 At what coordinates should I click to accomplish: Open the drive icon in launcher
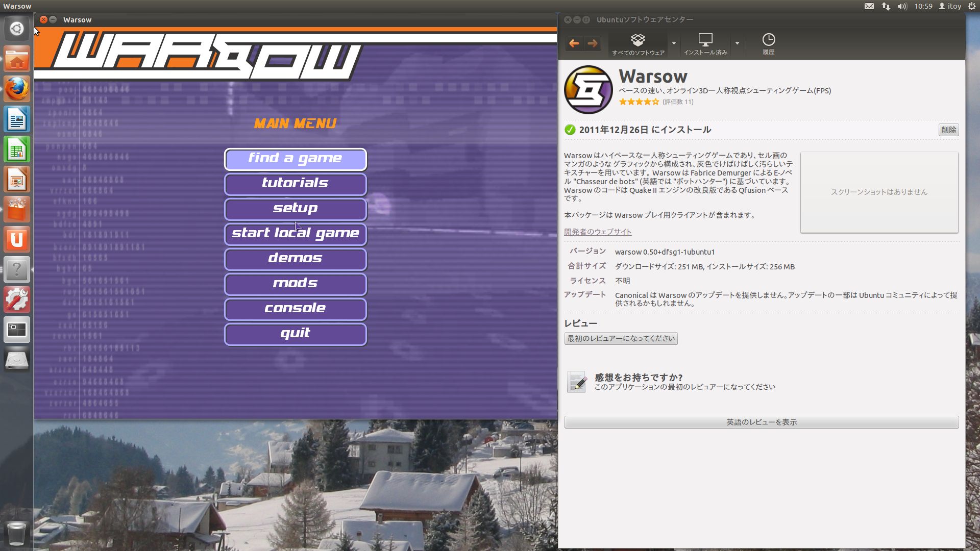point(16,360)
